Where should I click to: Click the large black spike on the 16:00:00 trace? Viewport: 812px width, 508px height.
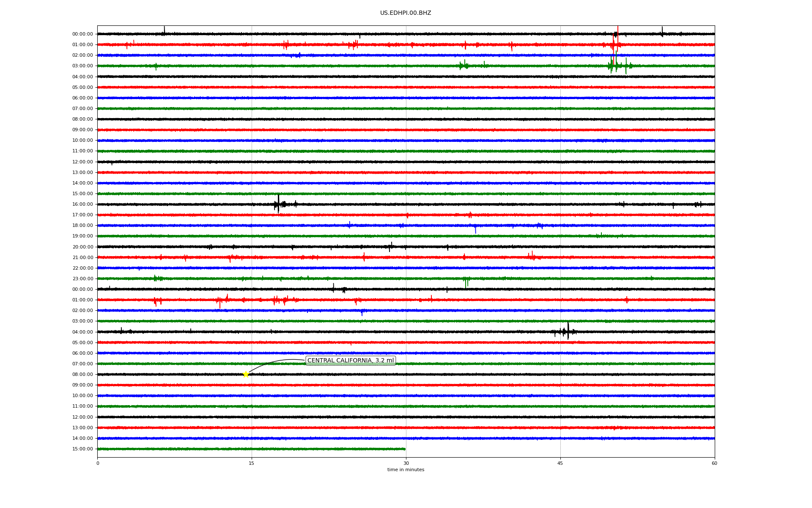pos(278,204)
